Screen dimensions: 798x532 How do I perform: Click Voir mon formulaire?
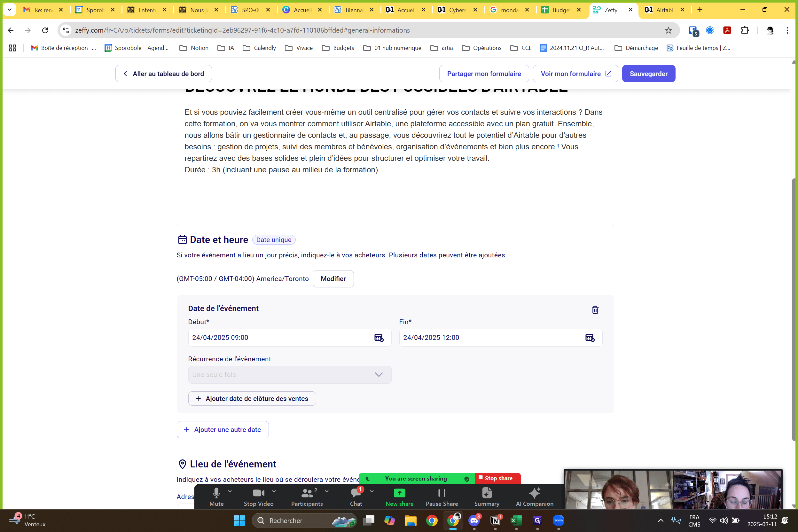tap(575, 74)
